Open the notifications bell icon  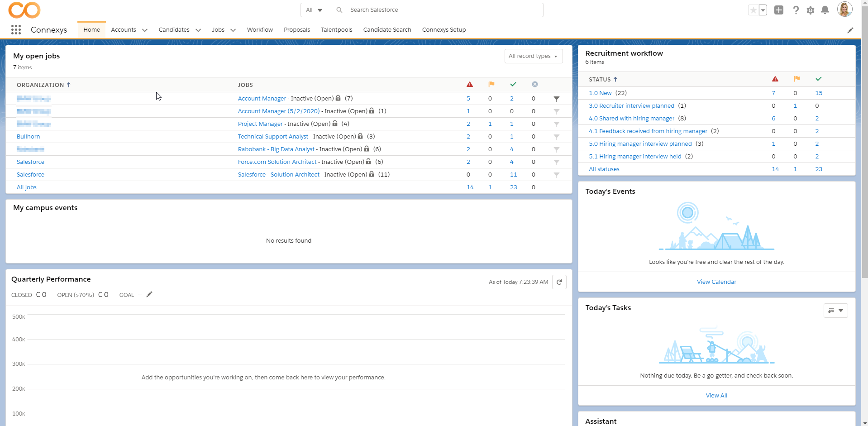[x=825, y=10]
